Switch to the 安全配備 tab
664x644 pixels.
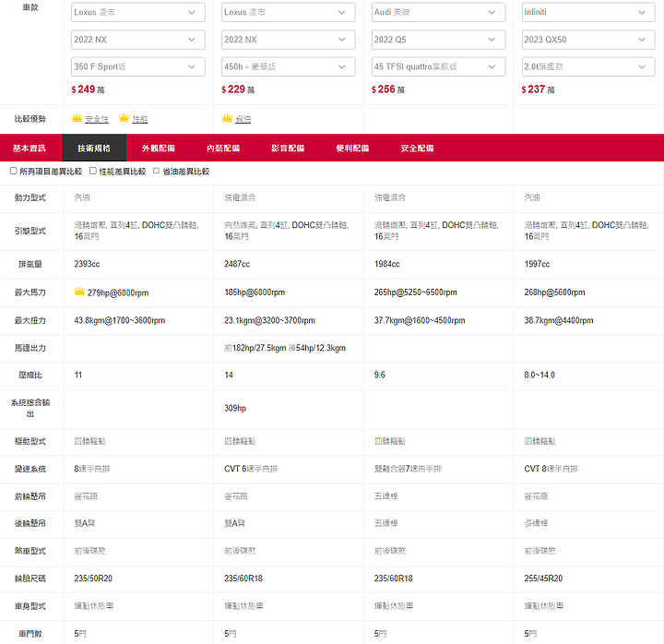[417, 148]
